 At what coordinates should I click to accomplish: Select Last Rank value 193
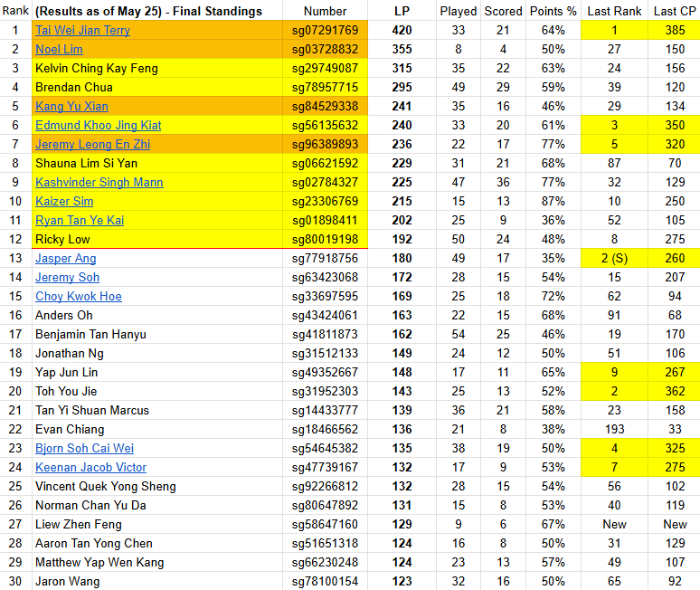coord(614,429)
